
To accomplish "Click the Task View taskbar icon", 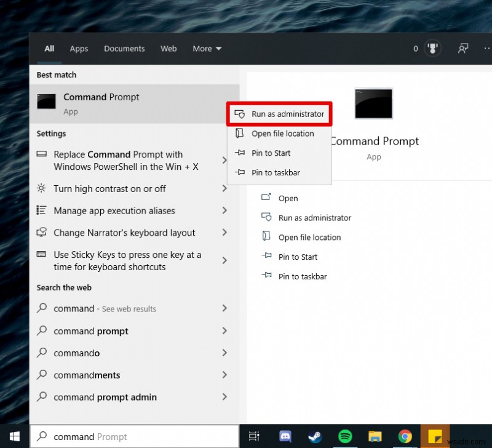I will [x=254, y=436].
